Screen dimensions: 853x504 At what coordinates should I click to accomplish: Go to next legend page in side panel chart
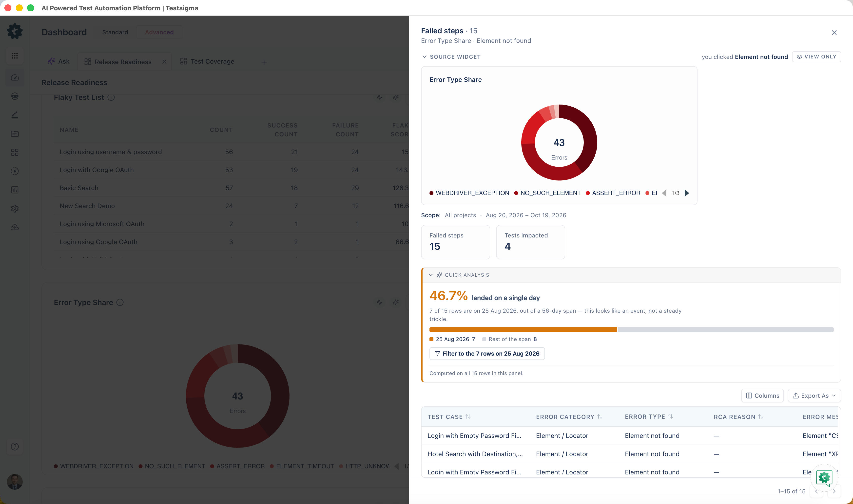[687, 193]
